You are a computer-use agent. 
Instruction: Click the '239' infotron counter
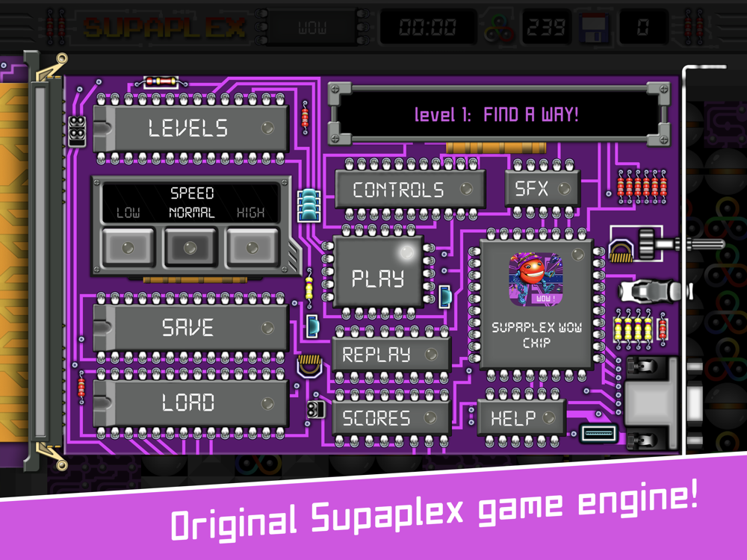click(546, 28)
